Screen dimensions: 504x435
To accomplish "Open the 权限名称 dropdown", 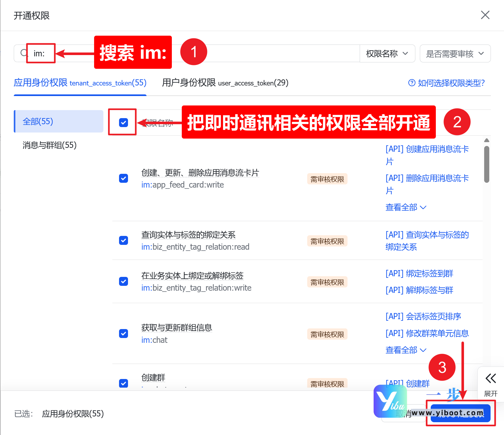I will click(387, 53).
